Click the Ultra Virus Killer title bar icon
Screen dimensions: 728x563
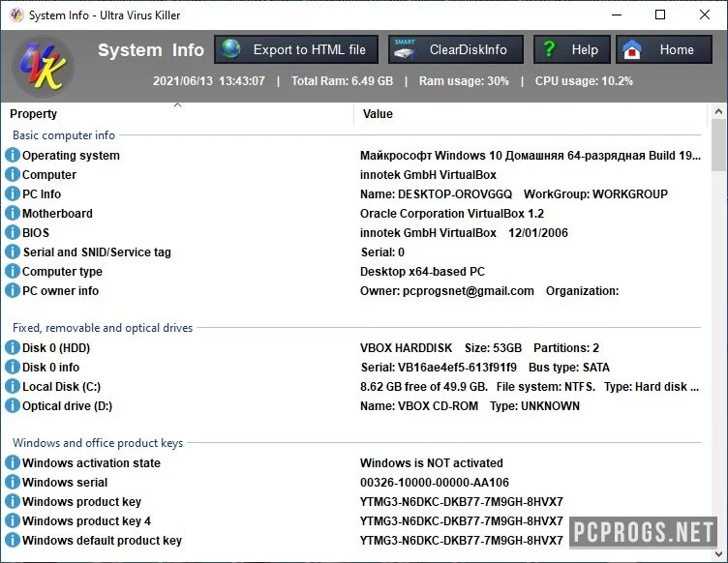coord(16,15)
